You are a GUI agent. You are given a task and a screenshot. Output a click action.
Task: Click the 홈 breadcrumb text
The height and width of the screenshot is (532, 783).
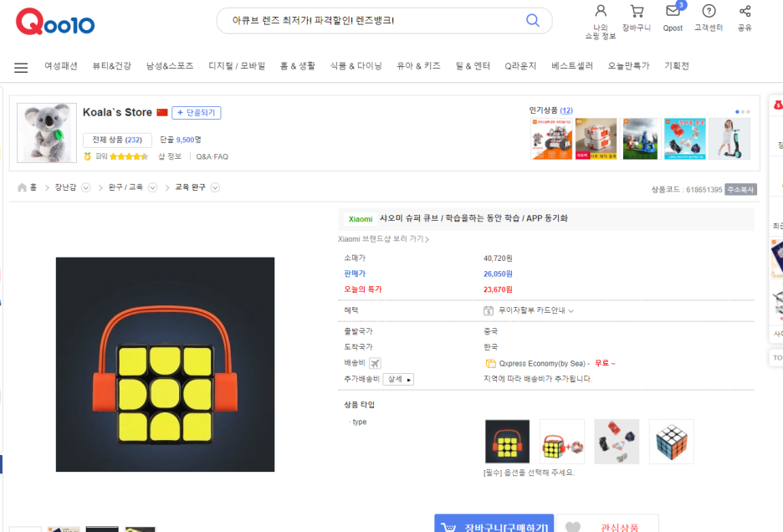[x=33, y=187]
